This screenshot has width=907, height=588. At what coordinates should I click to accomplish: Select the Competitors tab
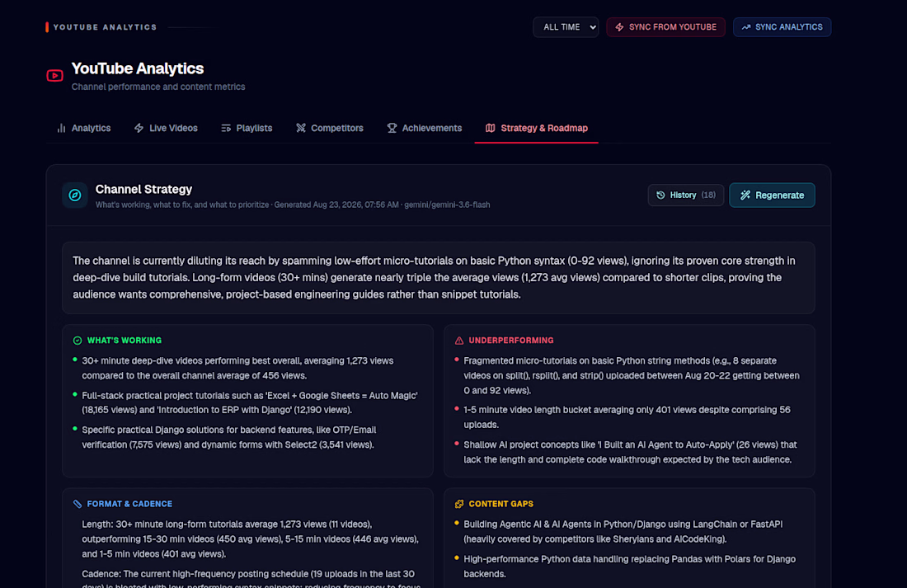pyautogui.click(x=330, y=128)
